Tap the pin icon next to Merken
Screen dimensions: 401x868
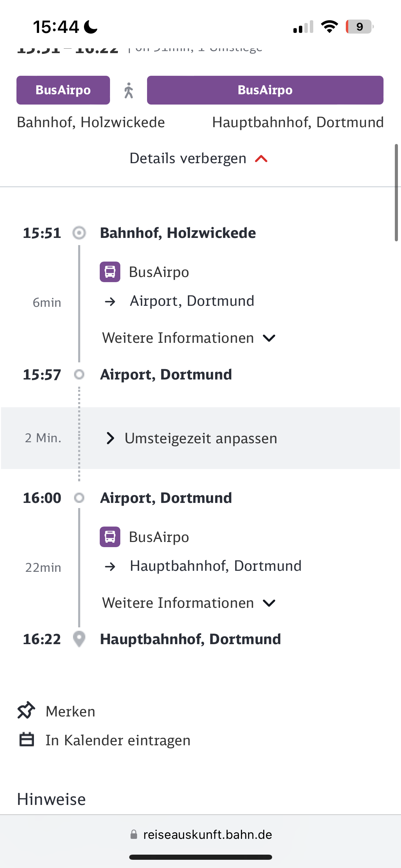coord(26,711)
